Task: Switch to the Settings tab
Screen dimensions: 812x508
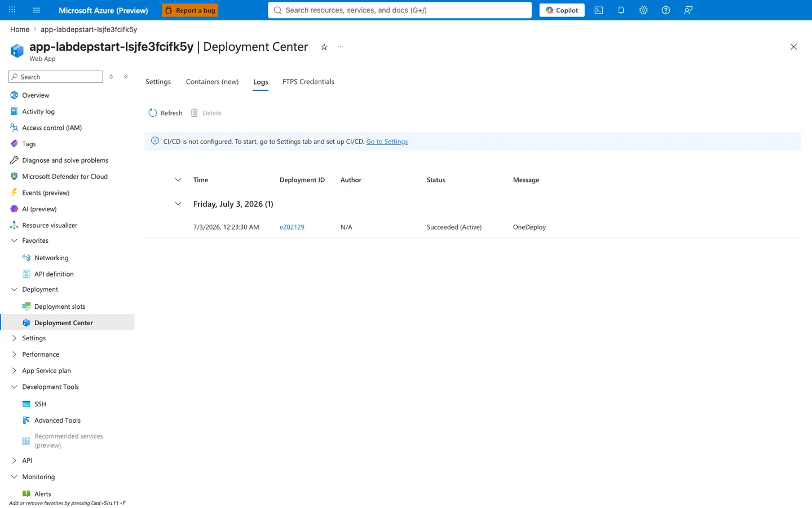Action: (x=158, y=82)
